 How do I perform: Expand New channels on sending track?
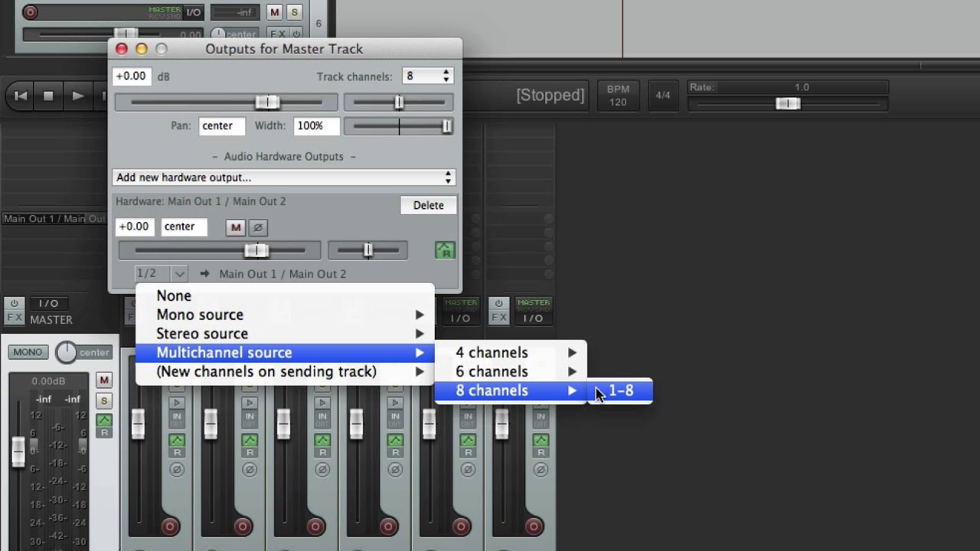(284, 372)
